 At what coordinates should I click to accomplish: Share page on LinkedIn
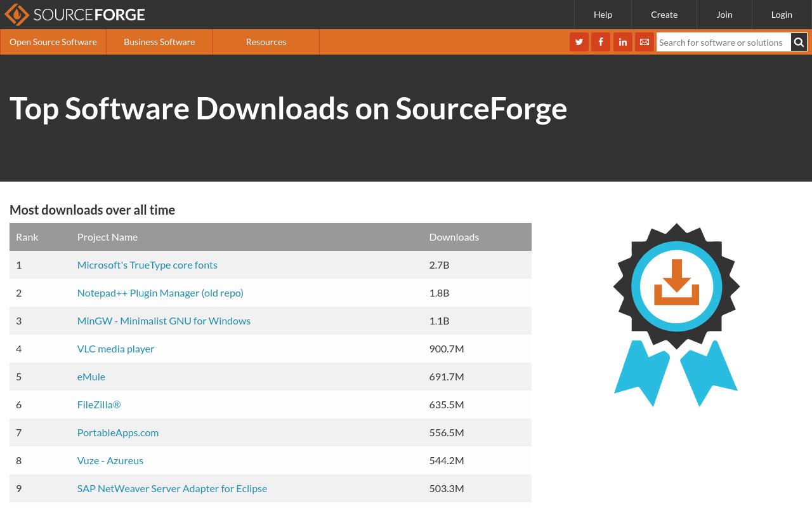pyautogui.click(x=623, y=42)
